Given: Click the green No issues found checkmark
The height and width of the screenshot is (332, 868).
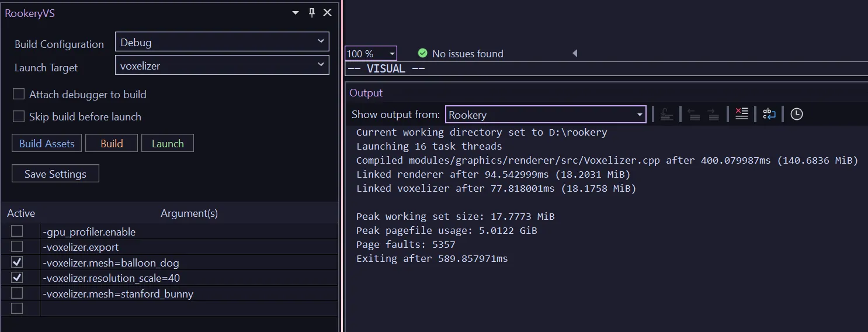Looking at the screenshot, I should pyautogui.click(x=423, y=53).
